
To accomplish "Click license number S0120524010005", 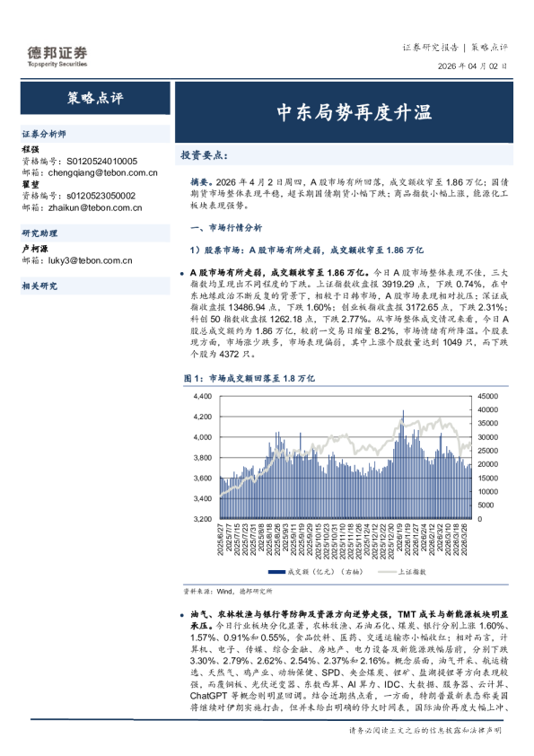I will click(x=101, y=161).
